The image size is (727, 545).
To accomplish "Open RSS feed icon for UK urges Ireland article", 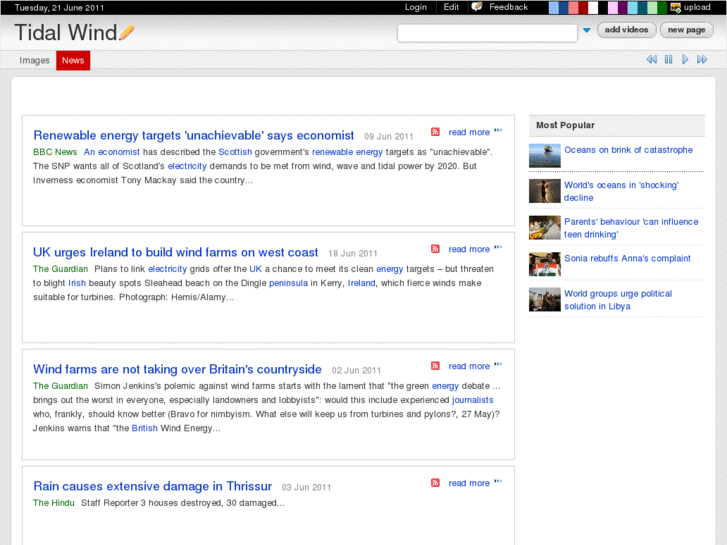I will 435,249.
